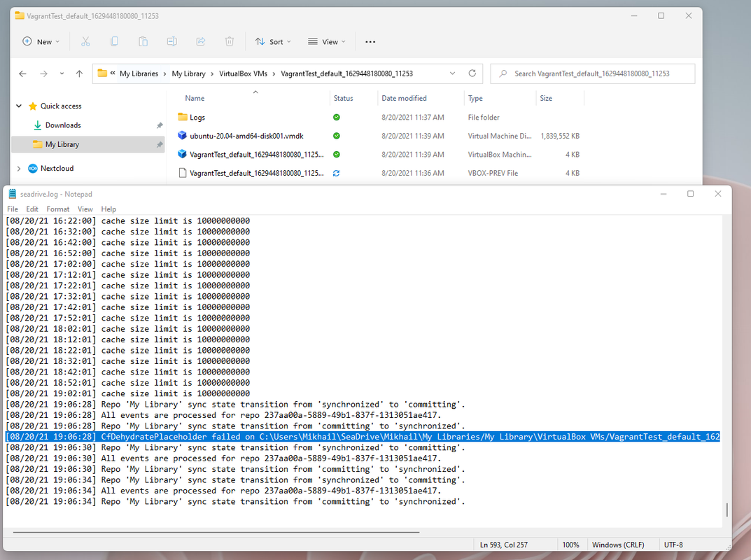Expand chevron after My Libraries breadcrumb
This screenshot has width=751, height=560.
[164, 73]
